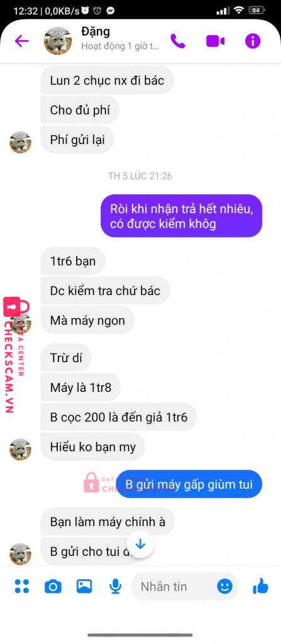
Task: Tap the purple message 'Rồi khi nhận trả hết nhiêu'
Action: point(181,216)
